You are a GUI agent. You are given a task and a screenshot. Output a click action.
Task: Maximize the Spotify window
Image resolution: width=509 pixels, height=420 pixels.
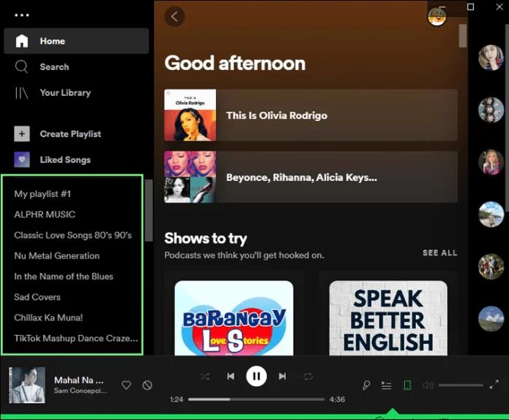pos(471,7)
